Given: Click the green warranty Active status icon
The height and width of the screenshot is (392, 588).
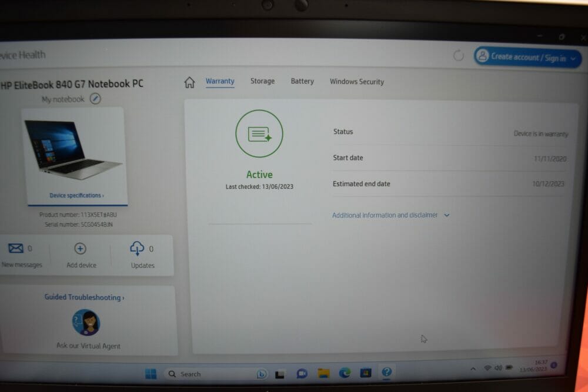Looking at the screenshot, I should (x=259, y=133).
